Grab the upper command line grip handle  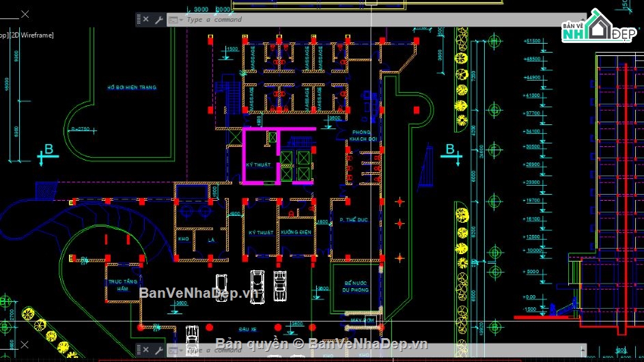pyautogui.click(x=139, y=20)
